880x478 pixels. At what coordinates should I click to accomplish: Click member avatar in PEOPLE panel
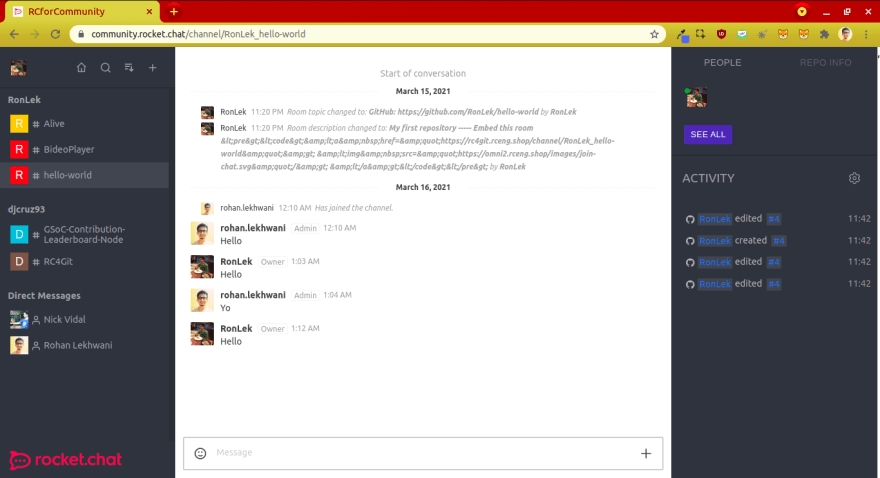[x=696, y=97]
